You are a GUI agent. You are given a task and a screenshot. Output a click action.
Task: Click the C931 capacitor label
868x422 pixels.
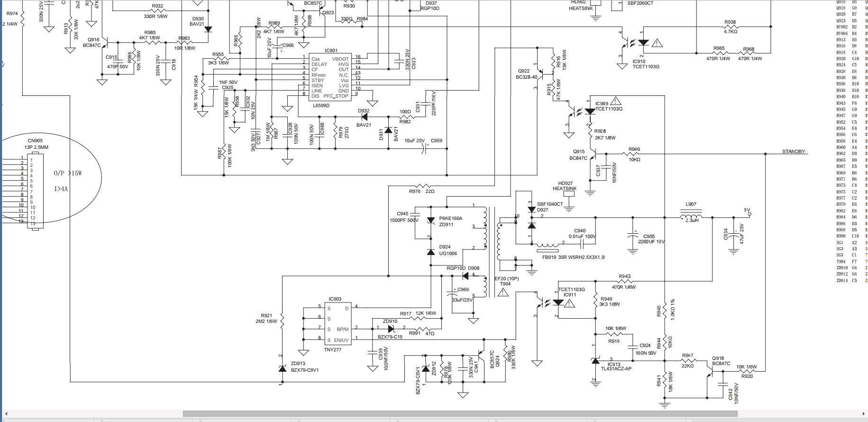point(418,107)
